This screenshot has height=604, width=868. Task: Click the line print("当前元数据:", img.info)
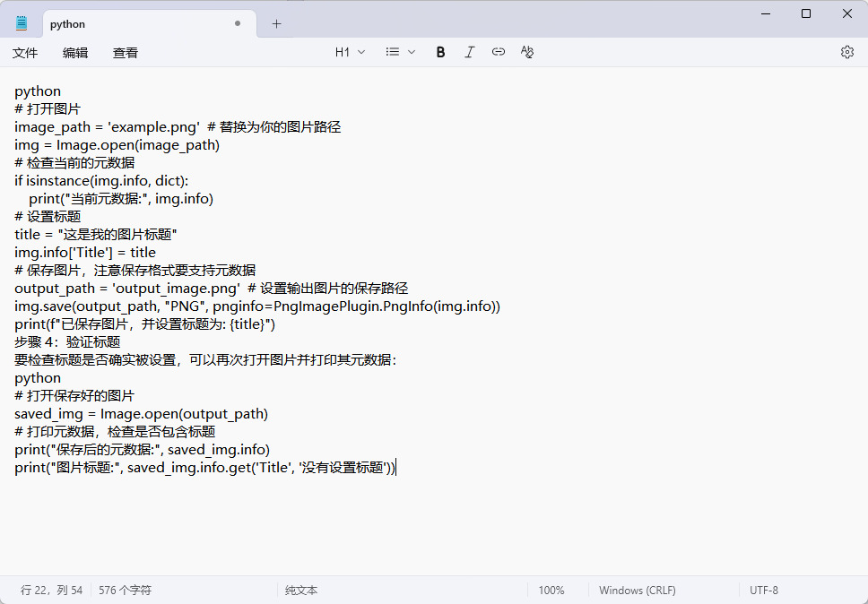pyautogui.click(x=121, y=199)
